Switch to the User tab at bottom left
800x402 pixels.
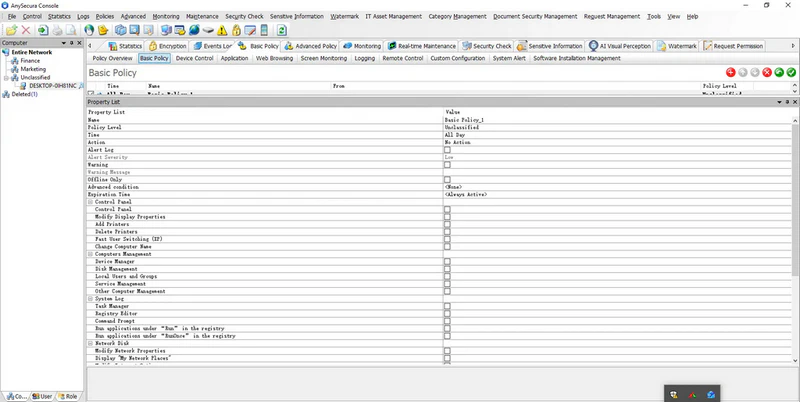(x=42, y=396)
